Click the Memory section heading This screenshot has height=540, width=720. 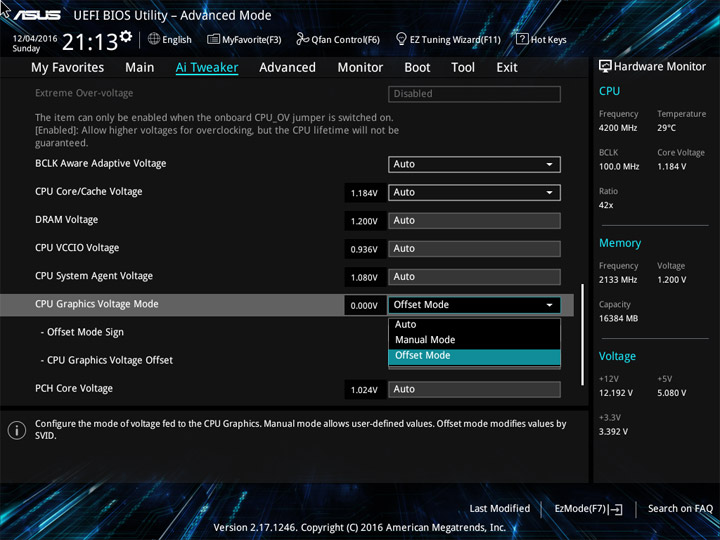[620, 243]
